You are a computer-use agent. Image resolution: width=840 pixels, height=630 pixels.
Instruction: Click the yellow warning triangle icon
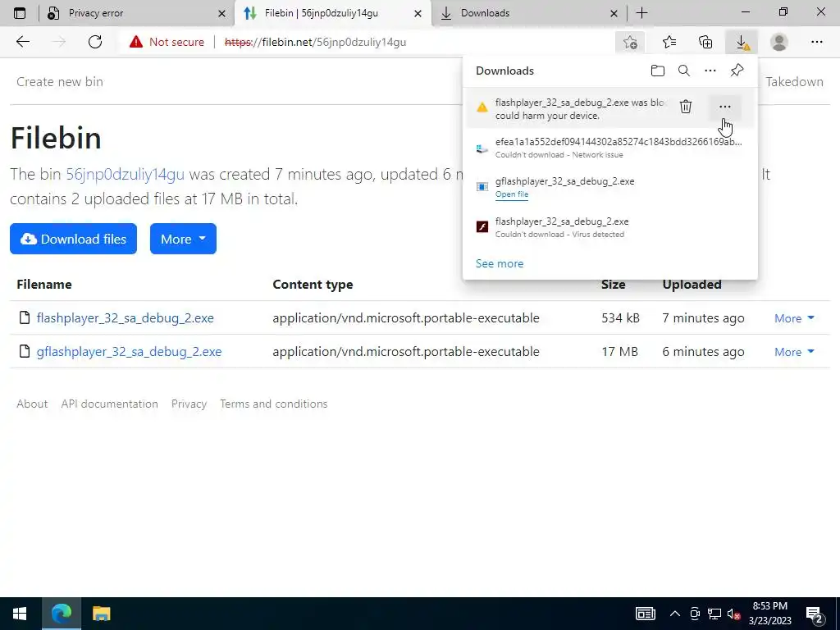click(x=482, y=107)
